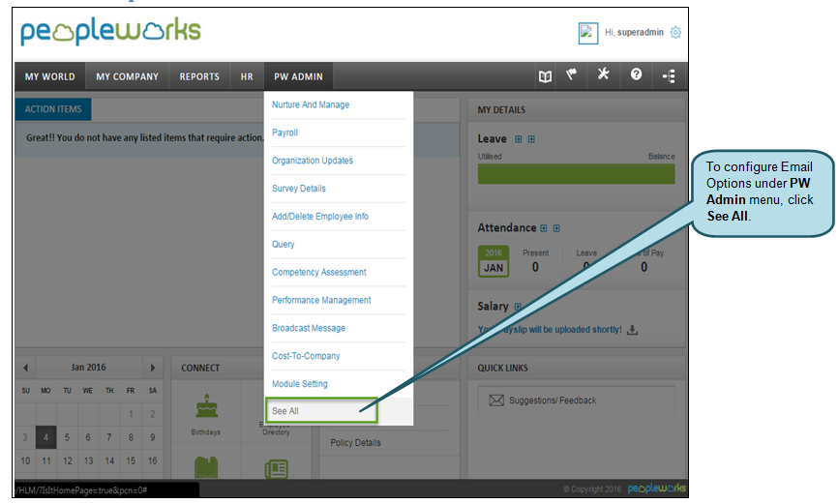Select date 9 in the calendar
Viewport: 838px width, 504px height.
[x=152, y=437]
